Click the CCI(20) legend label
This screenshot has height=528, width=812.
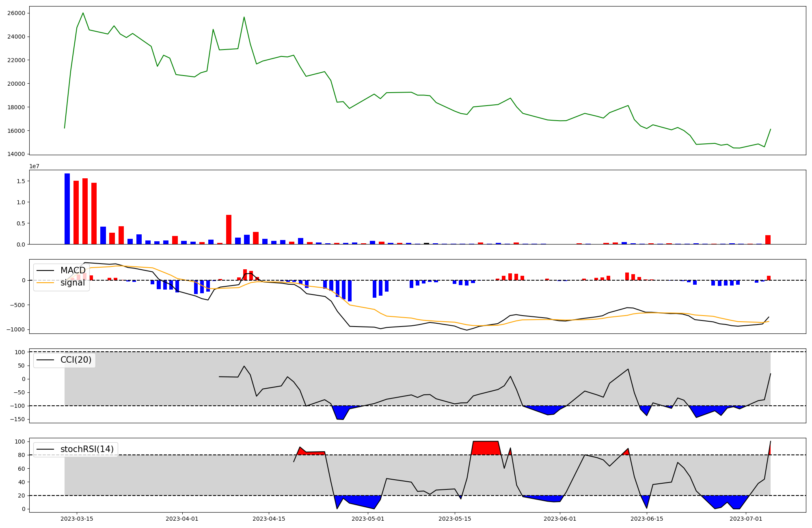(x=76, y=360)
